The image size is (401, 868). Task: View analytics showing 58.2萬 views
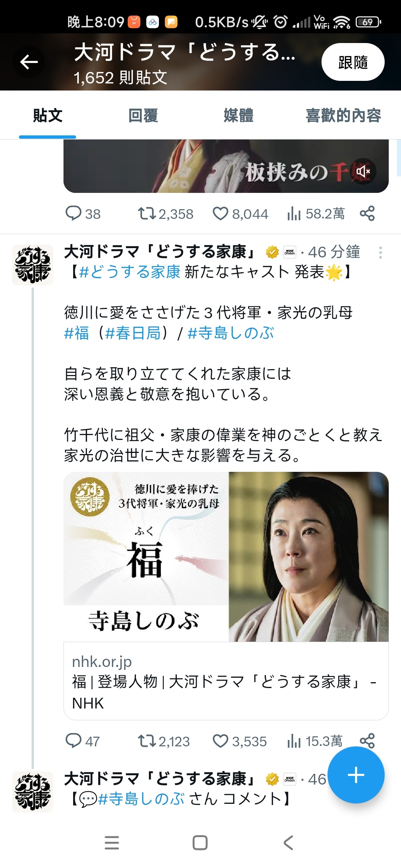316,214
